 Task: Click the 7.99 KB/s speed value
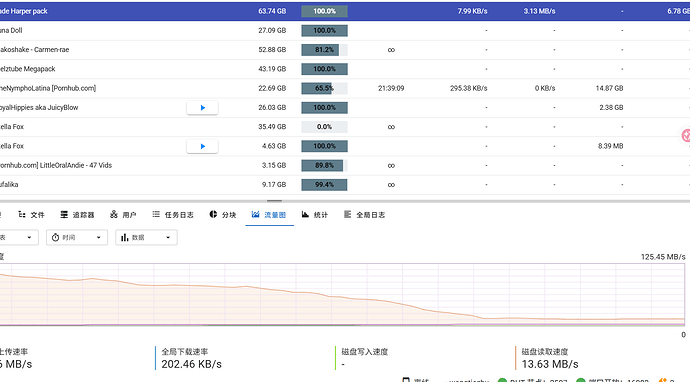(x=472, y=11)
